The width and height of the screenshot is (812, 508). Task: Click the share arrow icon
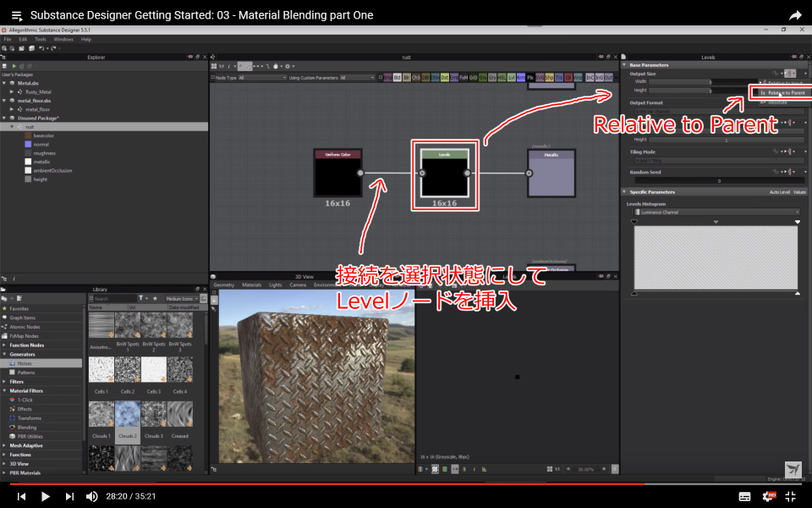[x=795, y=15]
